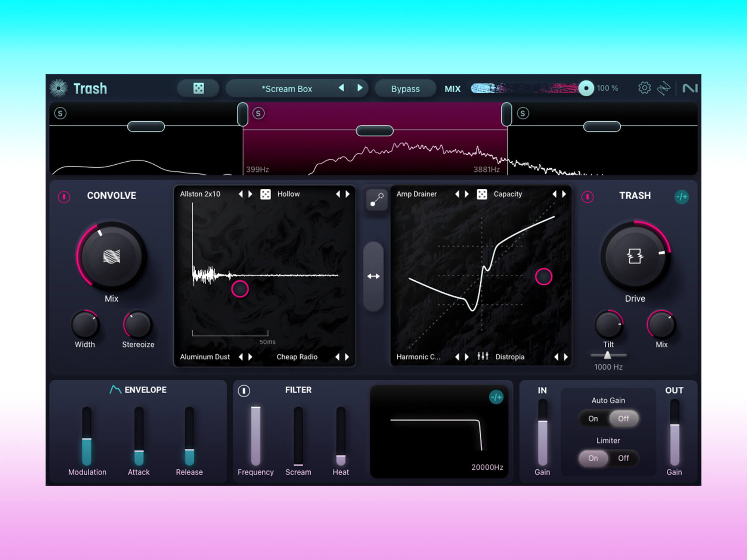Viewport: 747px width, 560px height.
Task: Select next distortion after Capacity
Action: [x=564, y=194]
